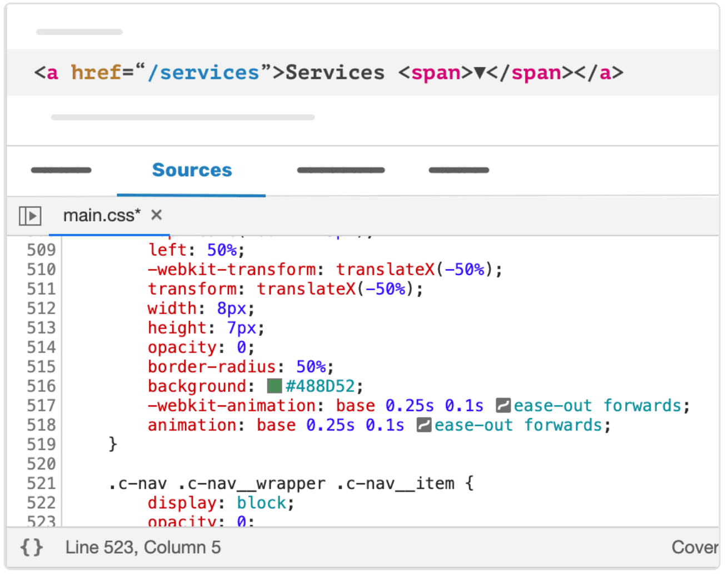Image resolution: width=728 pixels, height=576 pixels.
Task: Click the /services href link value
Action: [x=203, y=73]
